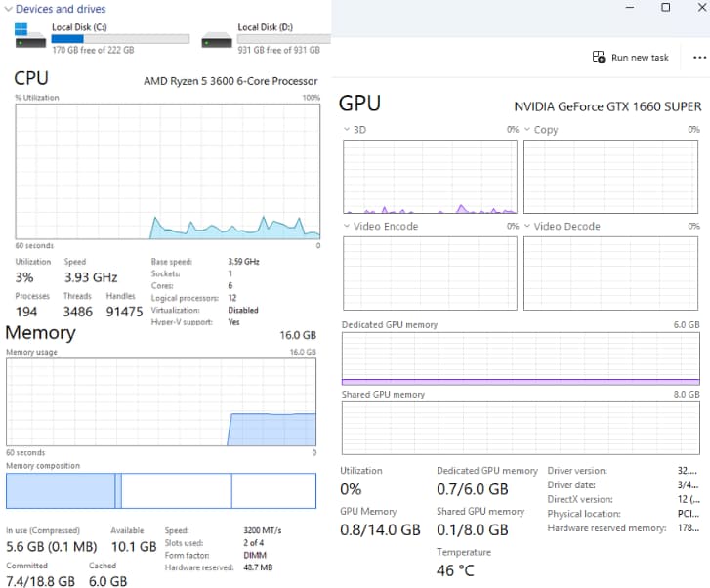Image resolution: width=710 pixels, height=588 pixels.
Task: Click the '2 of 4' slots used value
Action: point(254,543)
